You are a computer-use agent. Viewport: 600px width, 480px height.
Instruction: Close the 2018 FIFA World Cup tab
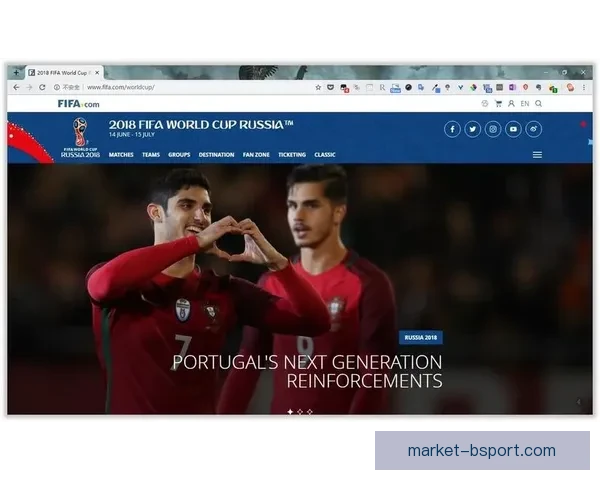97,72
